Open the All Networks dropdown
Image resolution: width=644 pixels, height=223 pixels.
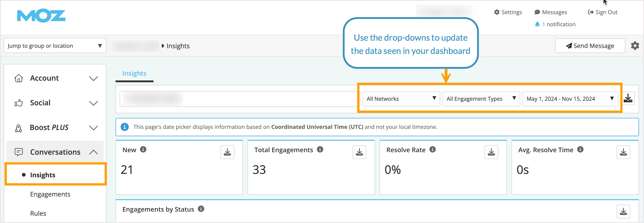[401, 99]
